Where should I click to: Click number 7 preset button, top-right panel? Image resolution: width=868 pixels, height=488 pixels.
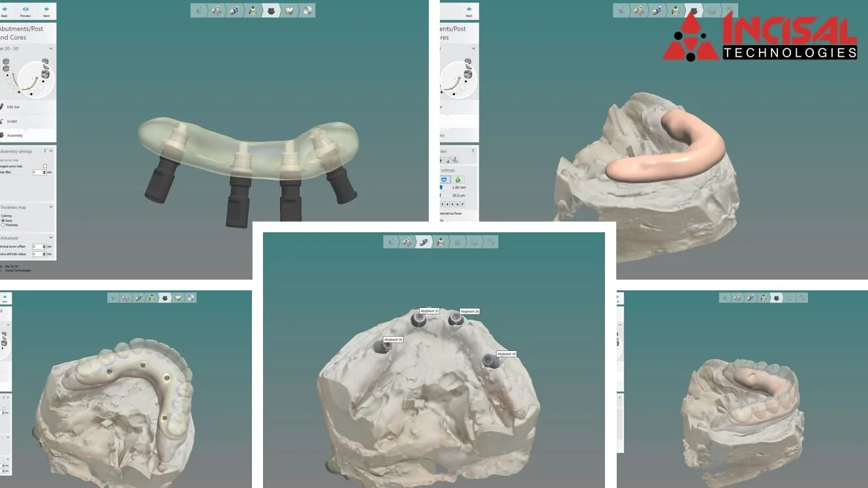pos(462,204)
